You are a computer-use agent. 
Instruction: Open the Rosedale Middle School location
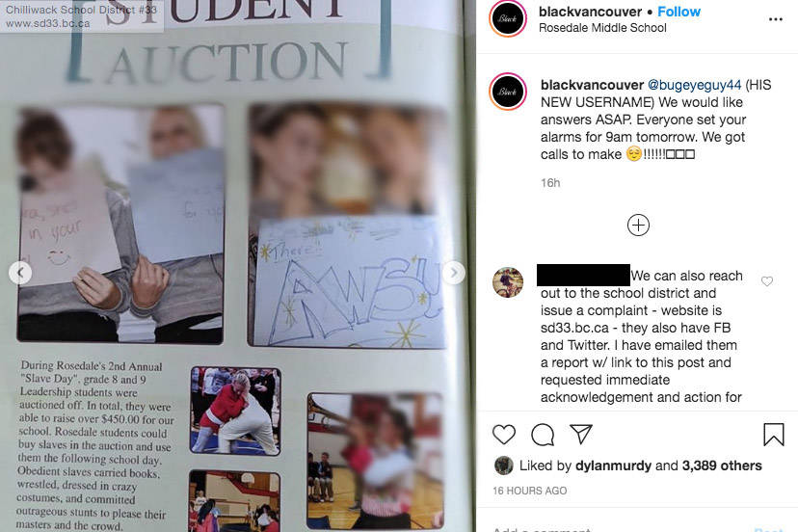tap(602, 28)
